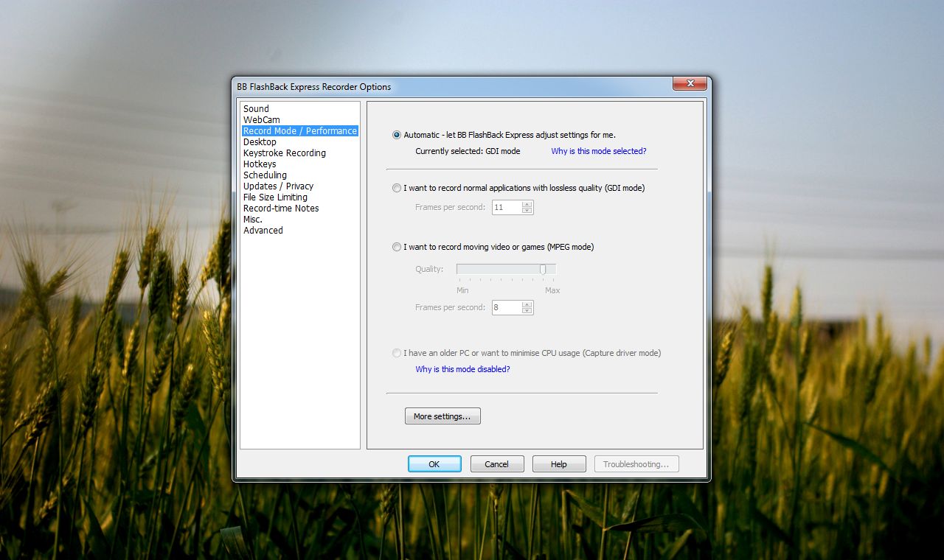Close the Recorder Options dialog
944x560 pixels.
(x=690, y=83)
